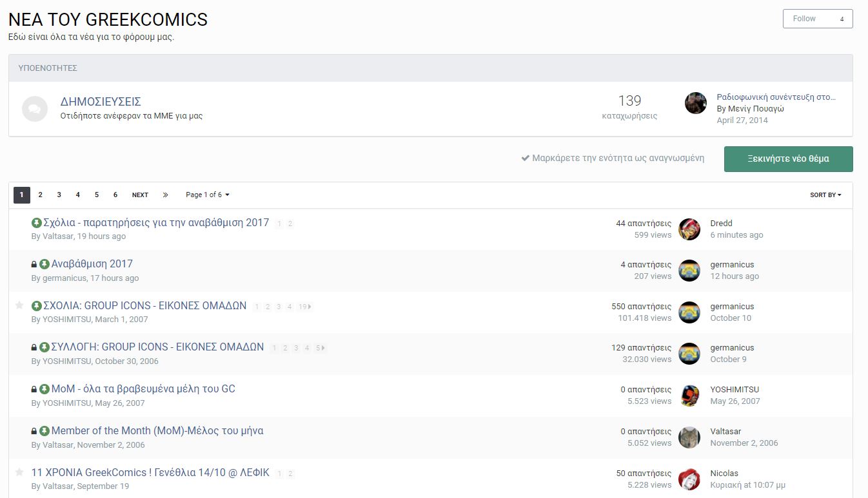Open germanicus avatar on ΣΧΟΛΙΑ: GROUP ICONS row

click(689, 312)
